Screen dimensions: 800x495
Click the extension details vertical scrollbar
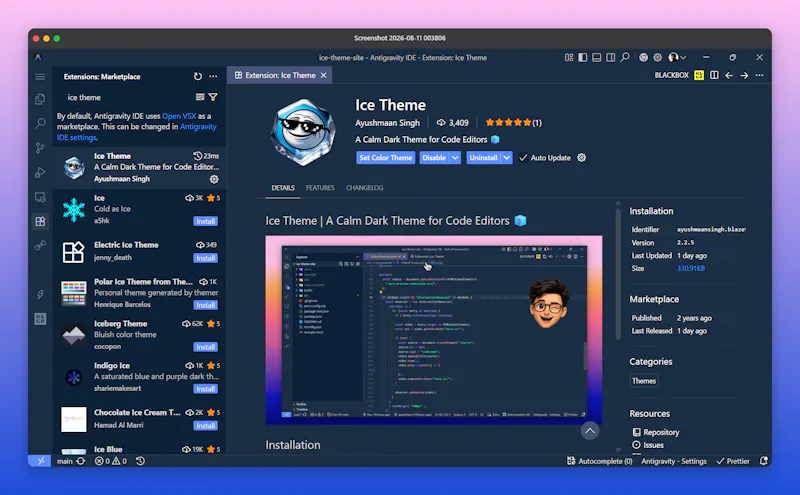pos(618,273)
